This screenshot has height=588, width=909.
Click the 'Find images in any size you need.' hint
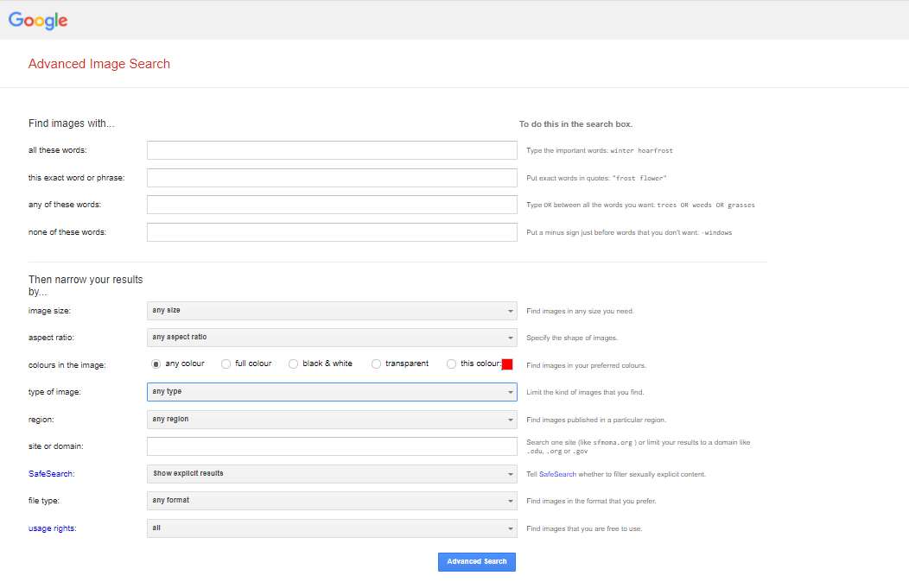coord(581,311)
